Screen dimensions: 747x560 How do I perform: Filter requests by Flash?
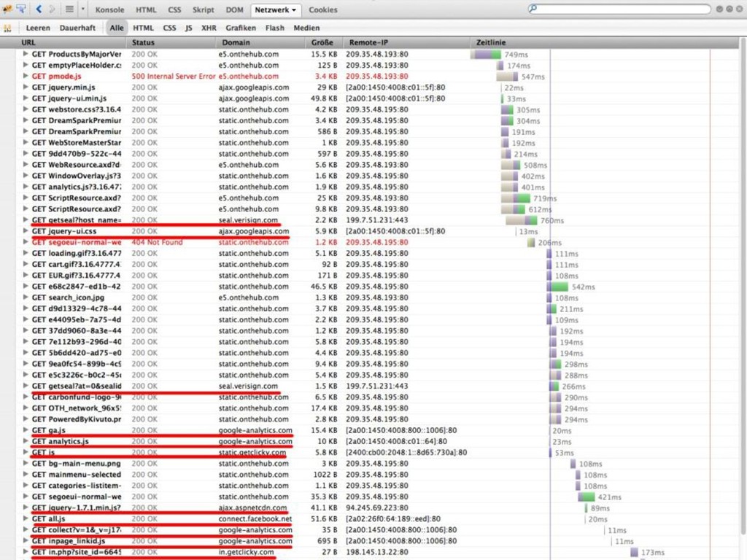[275, 28]
